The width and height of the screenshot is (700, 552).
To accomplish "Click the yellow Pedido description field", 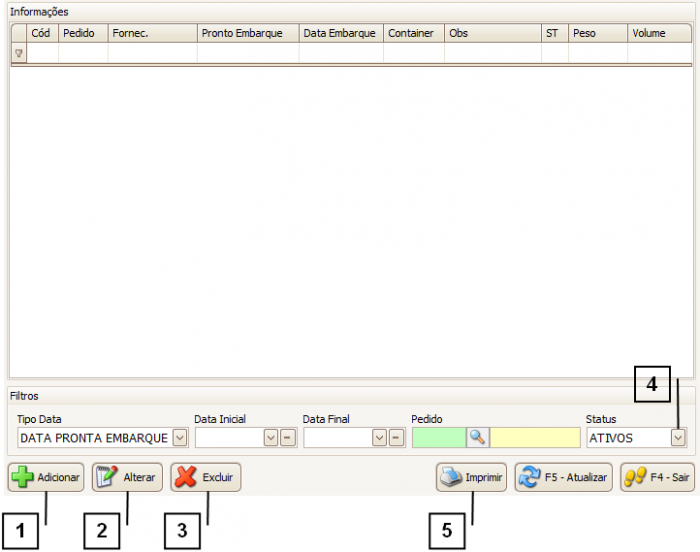I will click(x=534, y=437).
